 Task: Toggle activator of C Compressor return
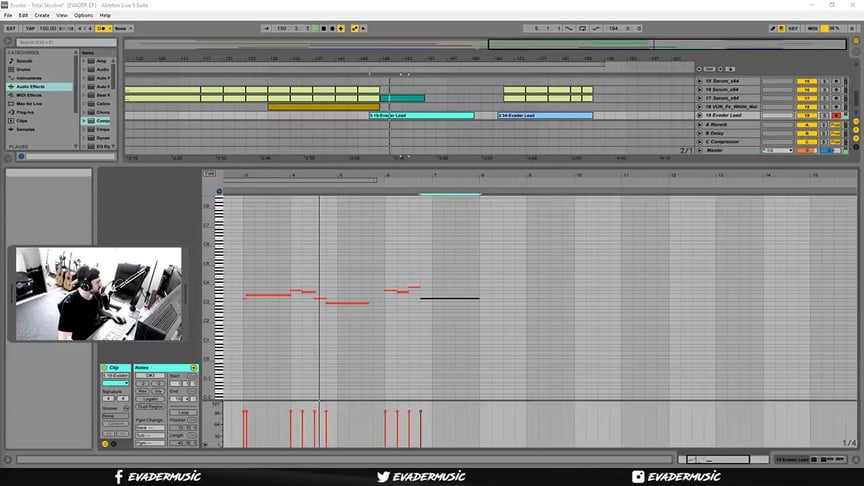click(807, 142)
